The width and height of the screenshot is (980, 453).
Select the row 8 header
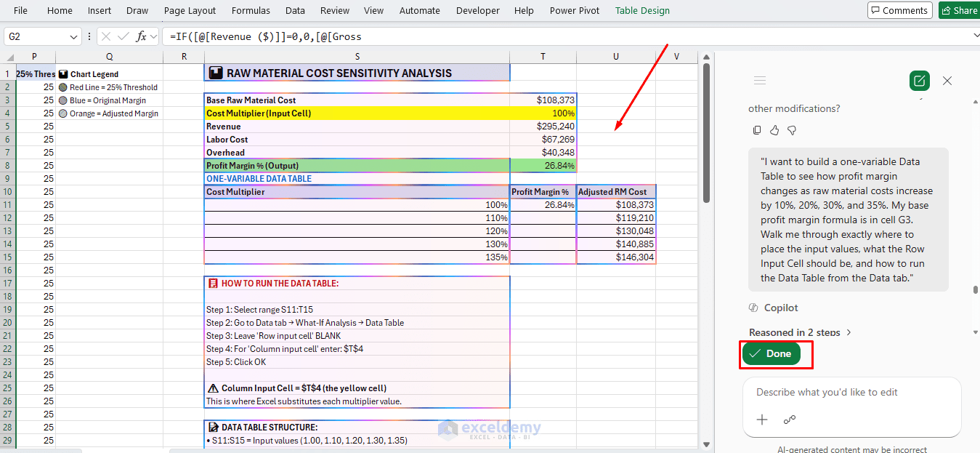click(7, 166)
